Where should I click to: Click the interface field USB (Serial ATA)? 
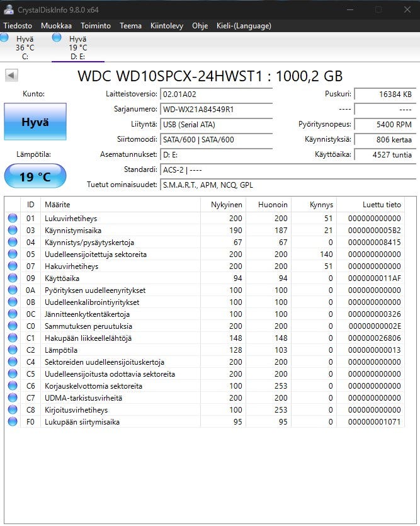(216, 125)
